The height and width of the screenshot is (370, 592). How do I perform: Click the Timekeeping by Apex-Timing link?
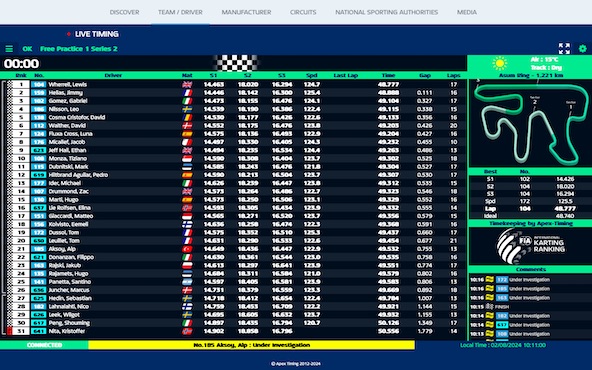pyautogui.click(x=530, y=224)
